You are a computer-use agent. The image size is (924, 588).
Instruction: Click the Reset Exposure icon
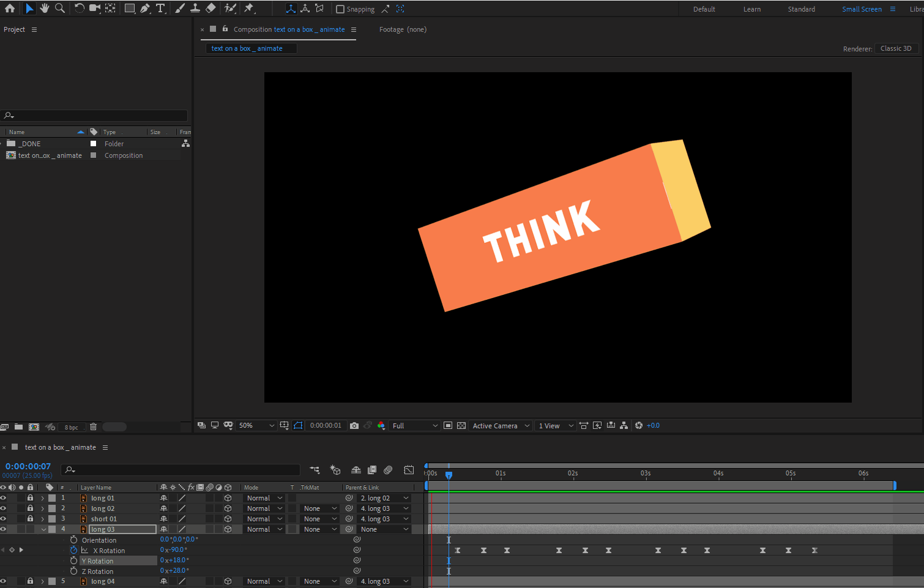639,425
